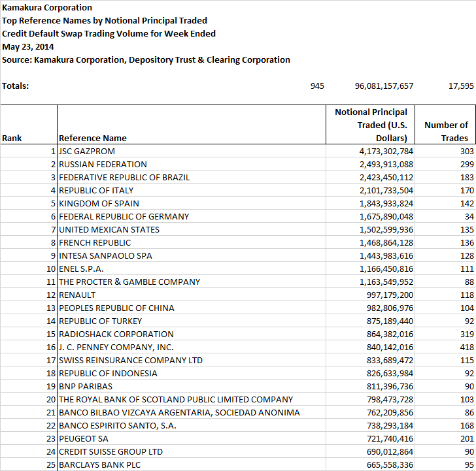476x471 pixels.
Task: Select the PEUGEOT SA cell
Action: (x=192, y=438)
